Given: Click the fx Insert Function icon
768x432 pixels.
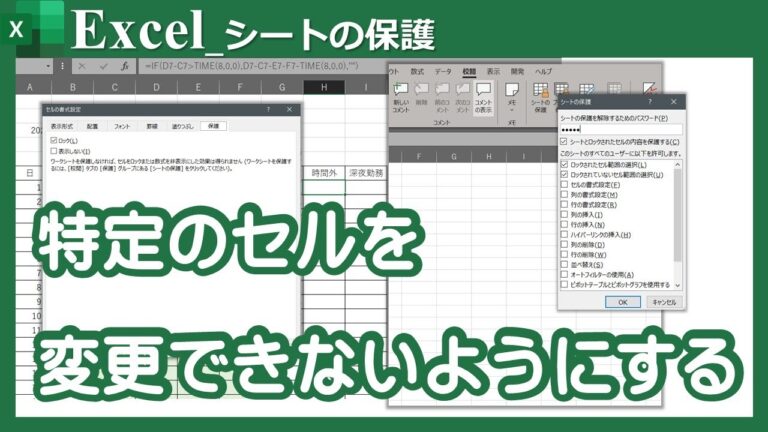Looking at the screenshot, I should (125, 66).
